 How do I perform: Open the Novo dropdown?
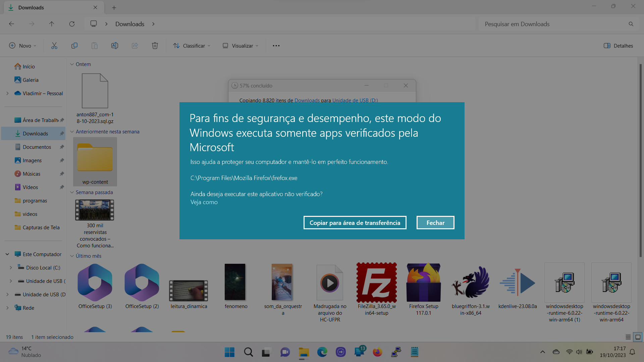(x=22, y=46)
